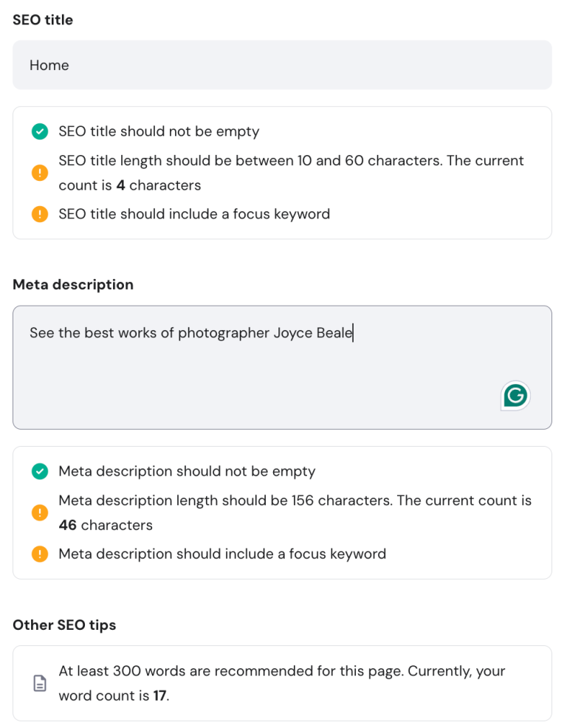Toggle the focus keyword warning for meta description
The width and height of the screenshot is (567, 728).
click(x=39, y=554)
